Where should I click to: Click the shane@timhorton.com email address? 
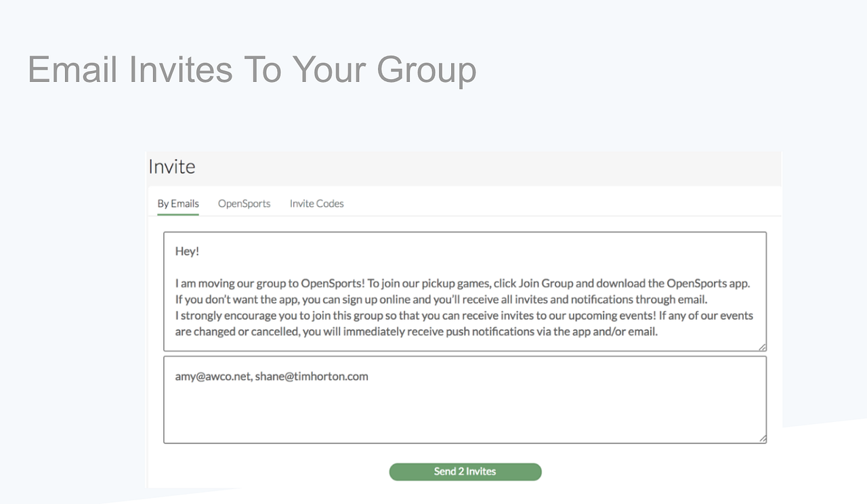312,377
